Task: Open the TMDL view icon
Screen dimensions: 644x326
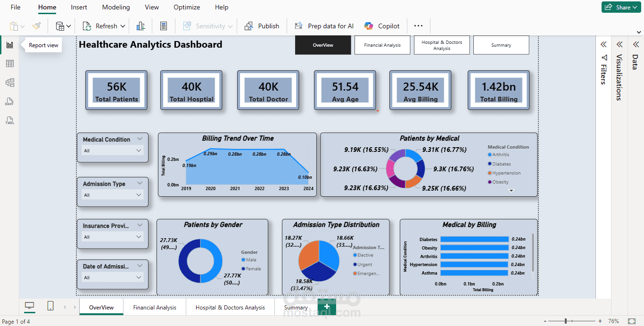Action: coord(9,120)
